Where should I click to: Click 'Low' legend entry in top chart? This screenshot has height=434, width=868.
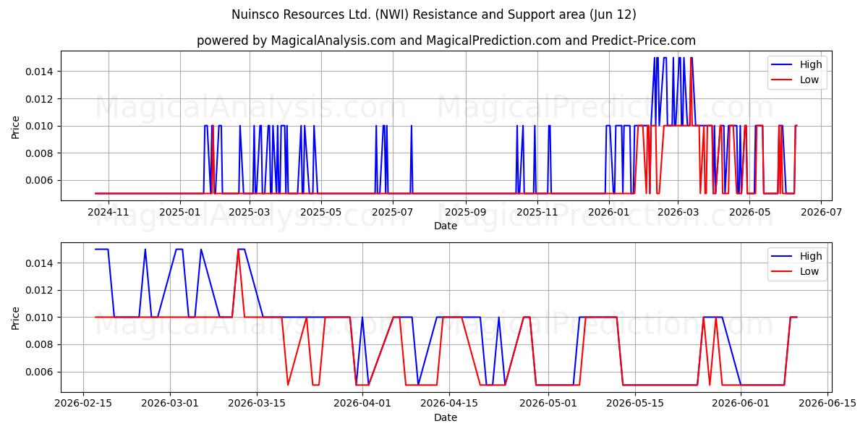pyautogui.click(x=809, y=80)
